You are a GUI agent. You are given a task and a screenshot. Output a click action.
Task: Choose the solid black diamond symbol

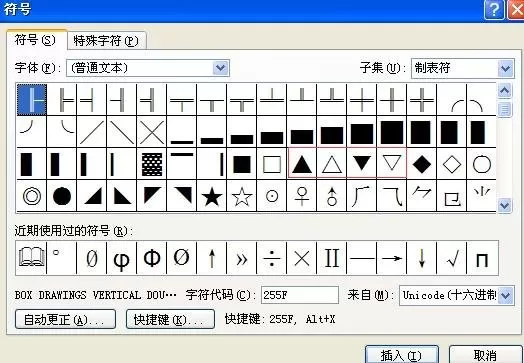click(422, 164)
